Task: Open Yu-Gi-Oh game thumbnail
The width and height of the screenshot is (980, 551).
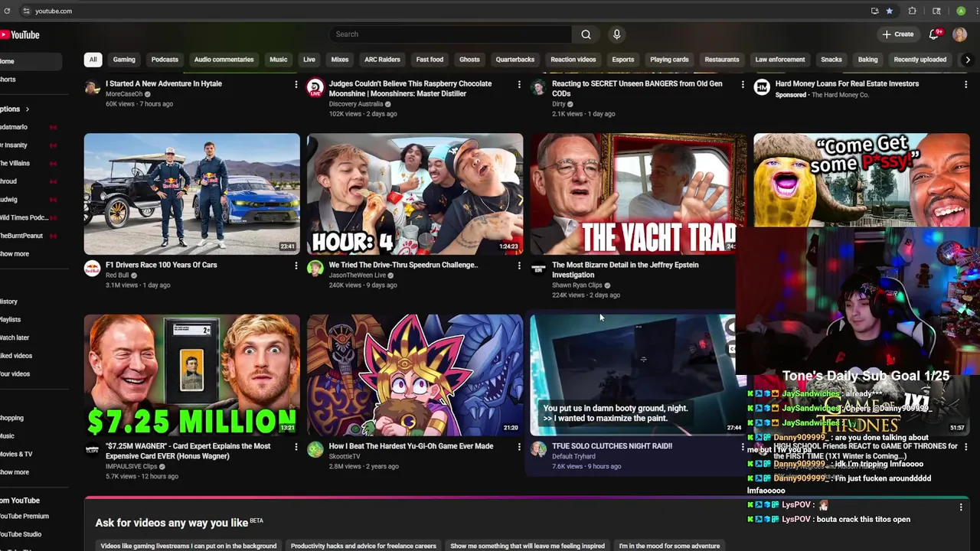Action: pos(415,375)
